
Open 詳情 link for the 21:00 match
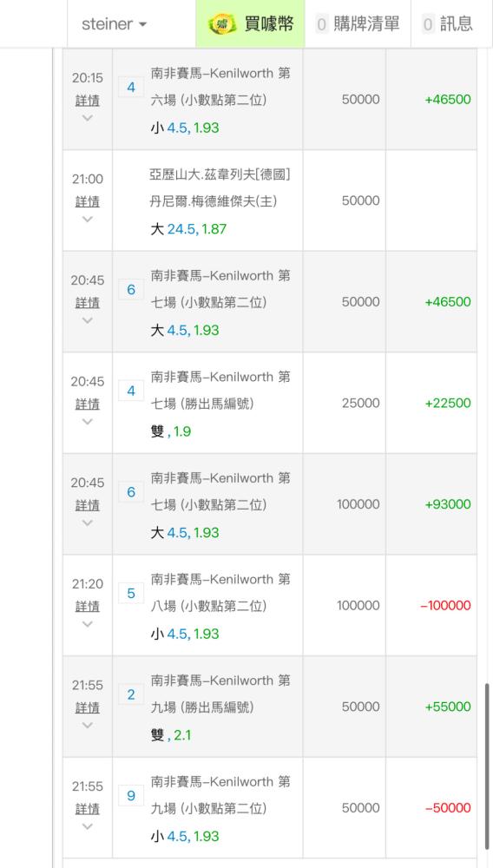[x=88, y=201]
